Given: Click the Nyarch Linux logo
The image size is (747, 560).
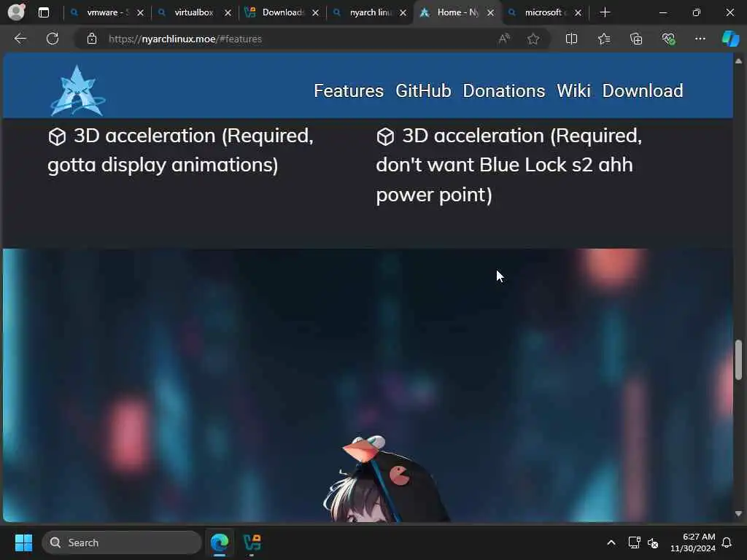Looking at the screenshot, I should (78, 90).
